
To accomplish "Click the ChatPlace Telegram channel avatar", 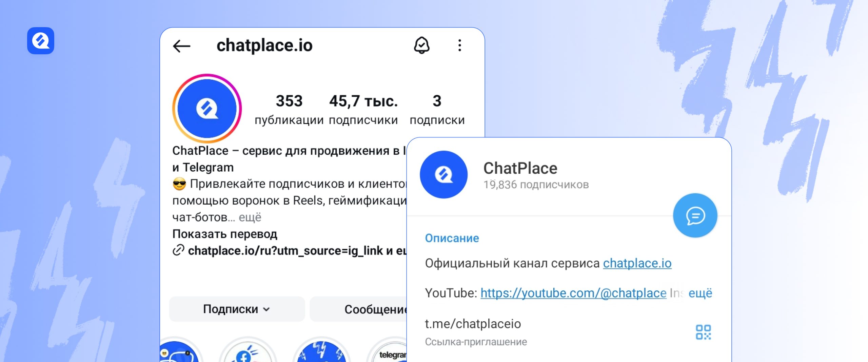I will click(443, 175).
